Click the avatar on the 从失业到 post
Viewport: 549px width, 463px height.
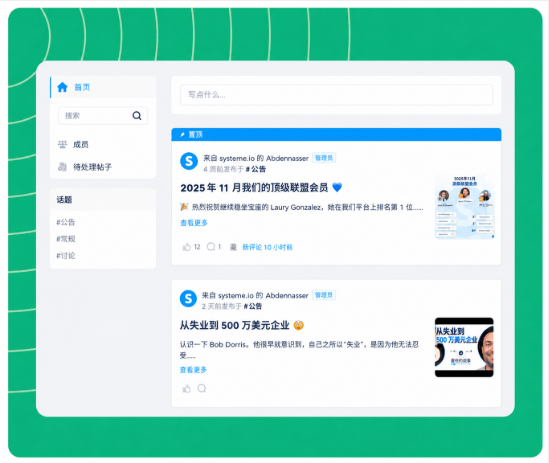188,299
